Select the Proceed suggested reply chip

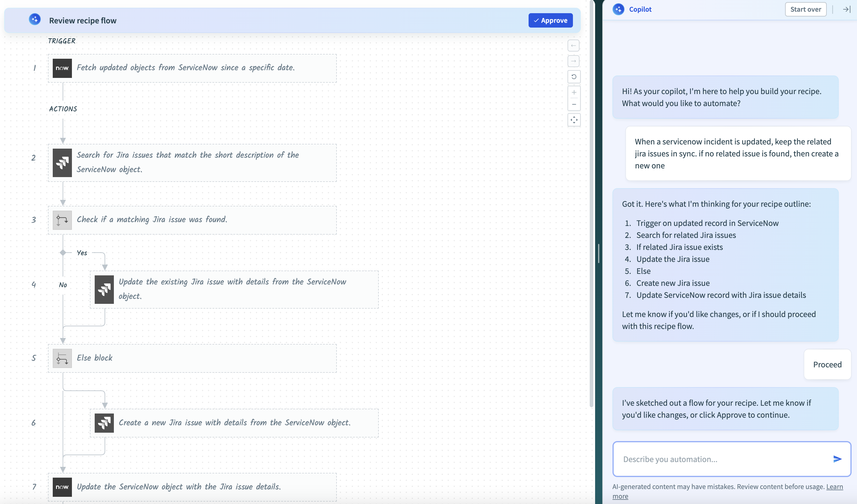coord(827,364)
